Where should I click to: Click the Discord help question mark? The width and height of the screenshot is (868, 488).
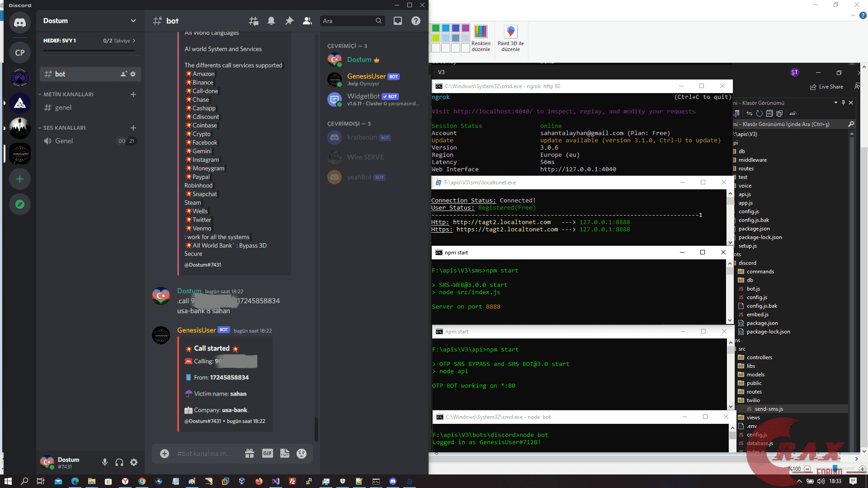click(416, 21)
